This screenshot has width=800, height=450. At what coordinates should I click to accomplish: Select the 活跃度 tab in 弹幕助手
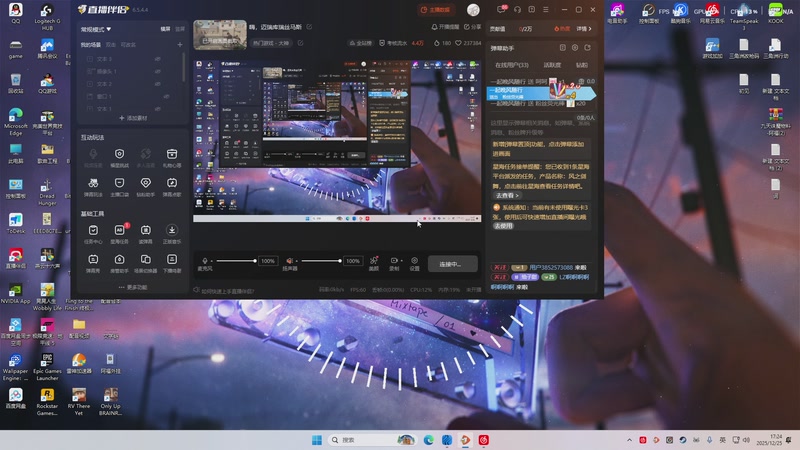pyautogui.click(x=552, y=65)
